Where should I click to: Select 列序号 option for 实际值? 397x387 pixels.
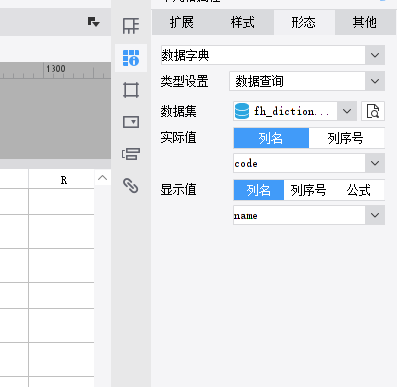(346, 138)
